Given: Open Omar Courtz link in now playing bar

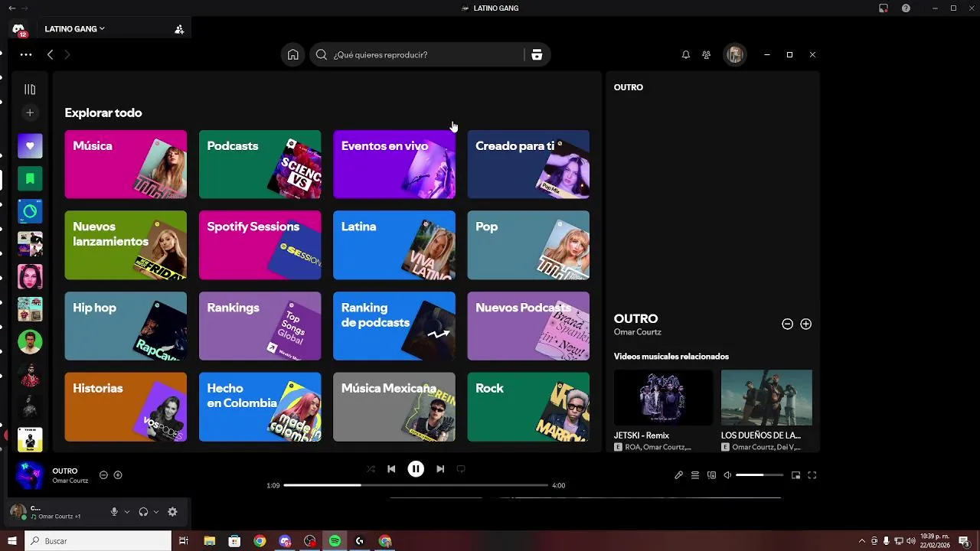Looking at the screenshot, I should [x=70, y=481].
